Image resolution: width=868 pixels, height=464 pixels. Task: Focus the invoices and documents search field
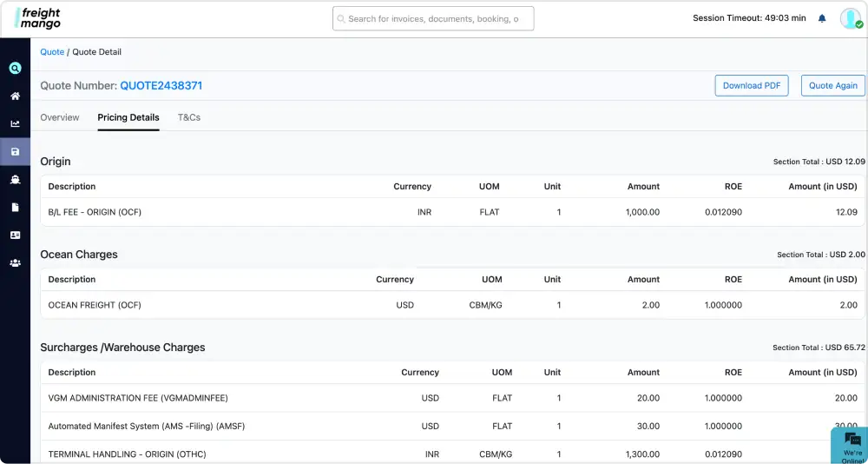[x=433, y=18]
